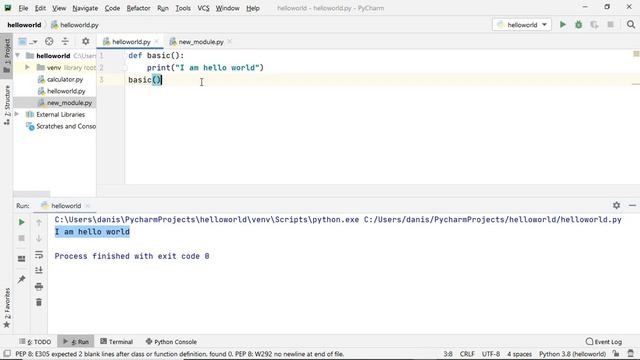The image size is (640, 360).
Task: Toggle the Project side panel tab
Action: (7, 56)
